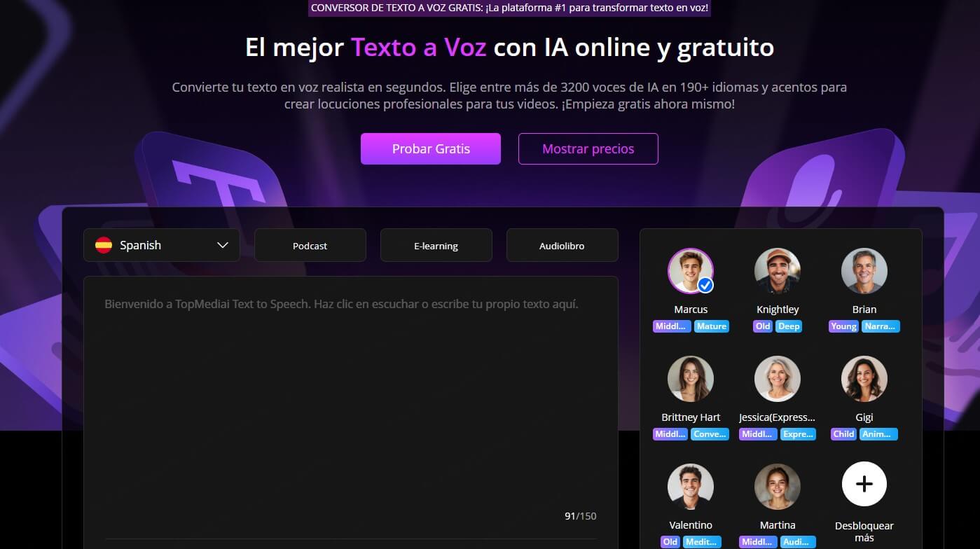Click the Brittney Hart name label
Screen dimensions: 980x549
(x=691, y=417)
